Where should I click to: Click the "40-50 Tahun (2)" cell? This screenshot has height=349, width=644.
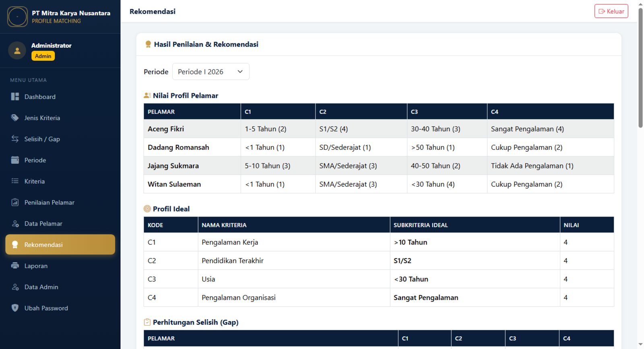click(x=447, y=166)
